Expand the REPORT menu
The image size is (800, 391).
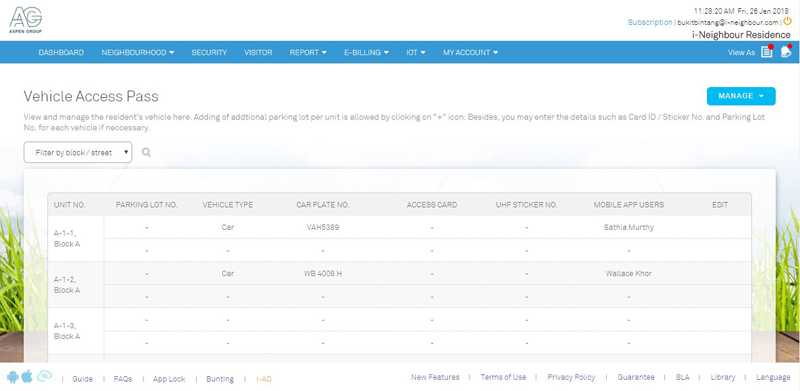[x=308, y=53]
